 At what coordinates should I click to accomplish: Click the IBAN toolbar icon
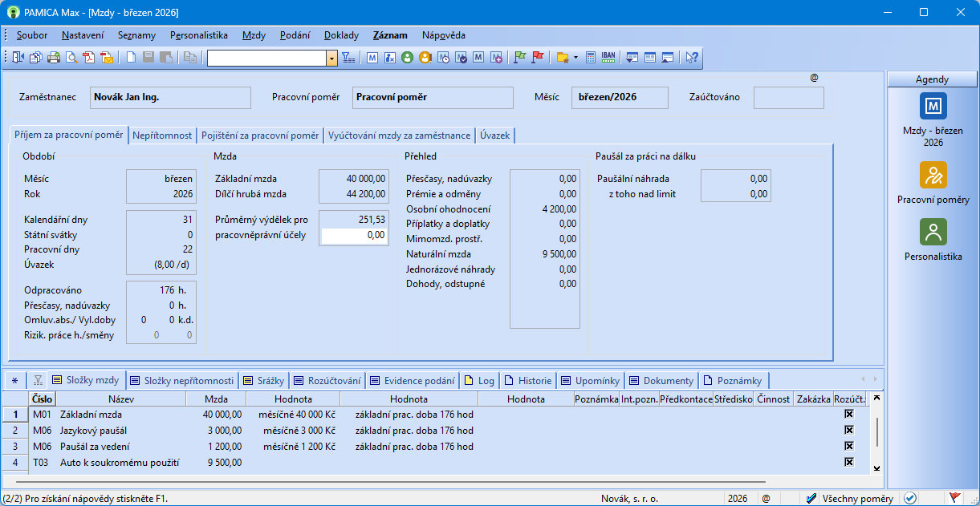coord(608,57)
